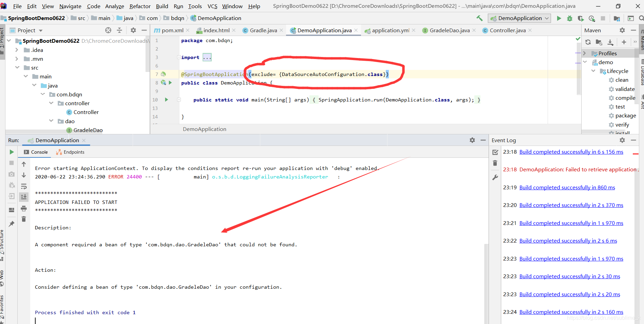The image size is (644, 324).
Task: Click the bdqn breadcrumb above the editor
Action: pos(177,18)
